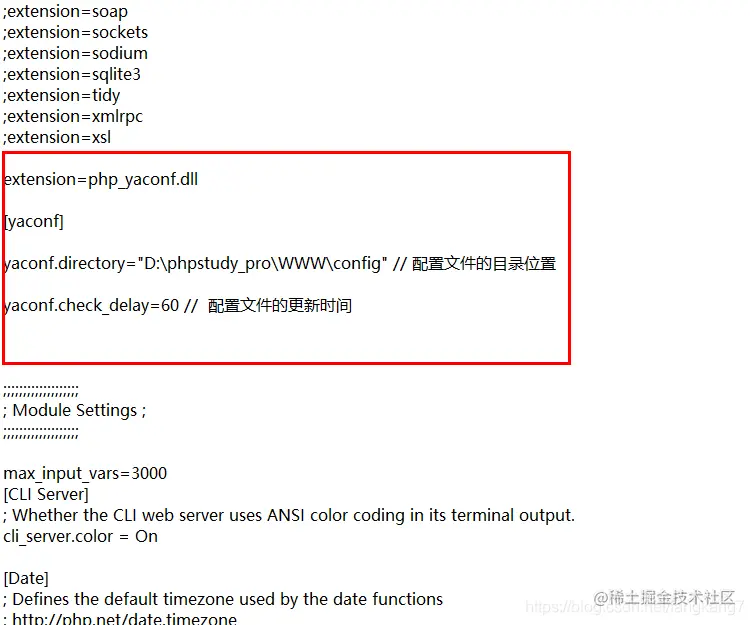Click the D:\phpstudy_pro\WWW\config path string
The width and height of the screenshot is (754, 625).
click(263, 263)
